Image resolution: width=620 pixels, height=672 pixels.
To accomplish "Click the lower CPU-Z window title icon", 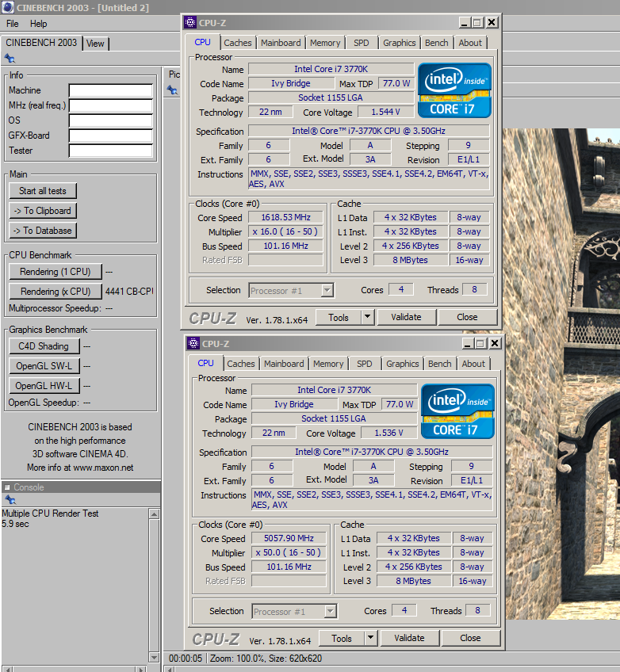I will pos(193,343).
